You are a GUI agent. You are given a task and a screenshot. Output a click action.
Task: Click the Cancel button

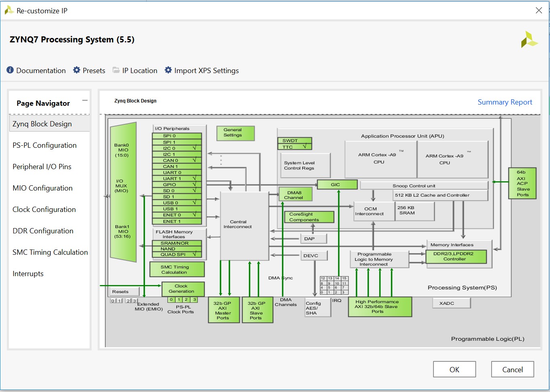pos(512,369)
